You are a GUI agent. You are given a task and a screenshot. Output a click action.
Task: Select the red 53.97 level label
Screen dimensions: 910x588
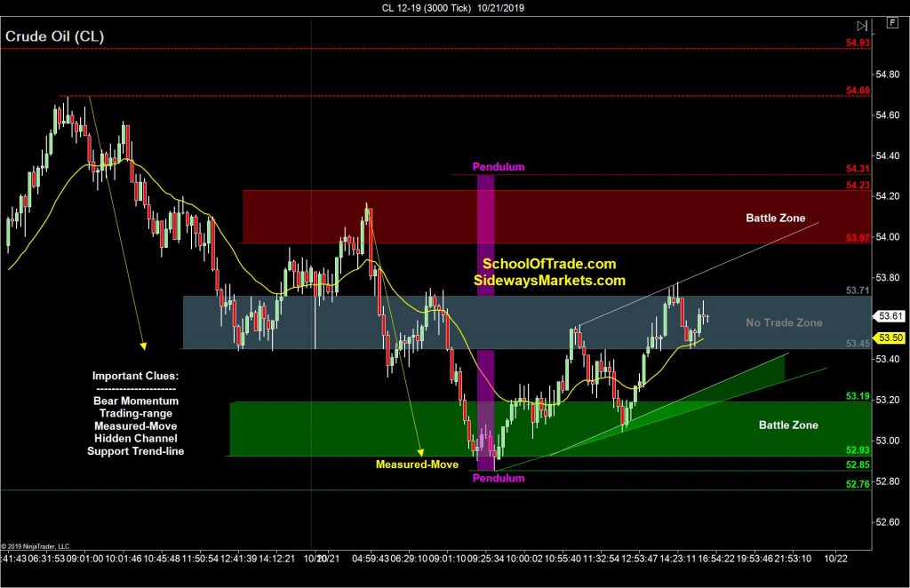(858, 237)
